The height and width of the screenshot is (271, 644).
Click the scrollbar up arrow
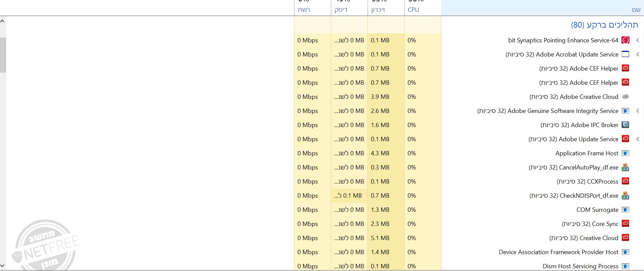click(x=3, y=21)
